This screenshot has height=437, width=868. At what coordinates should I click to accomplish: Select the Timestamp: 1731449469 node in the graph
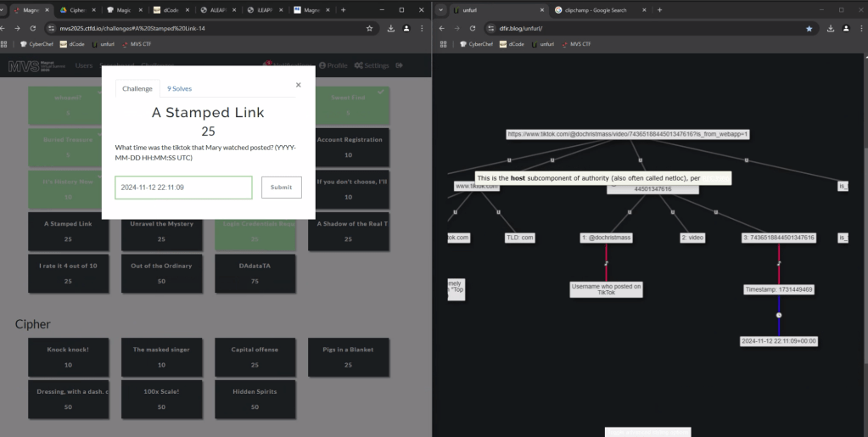[x=779, y=289]
